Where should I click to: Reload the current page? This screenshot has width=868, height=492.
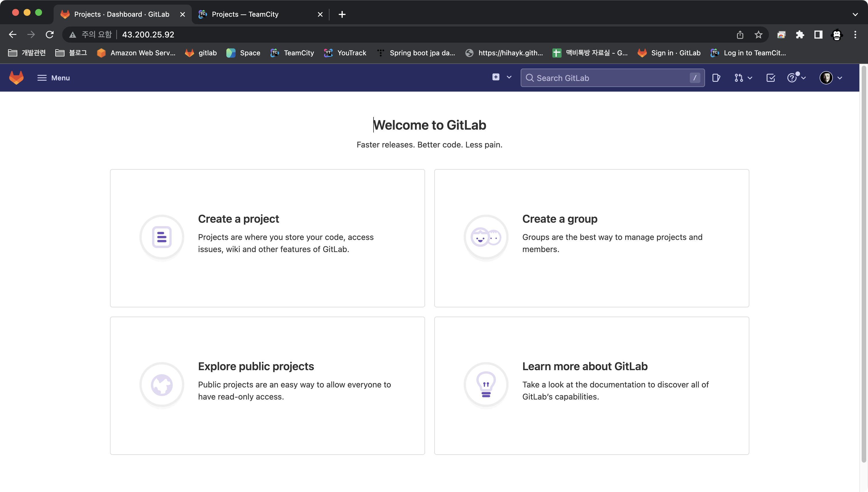click(x=50, y=35)
